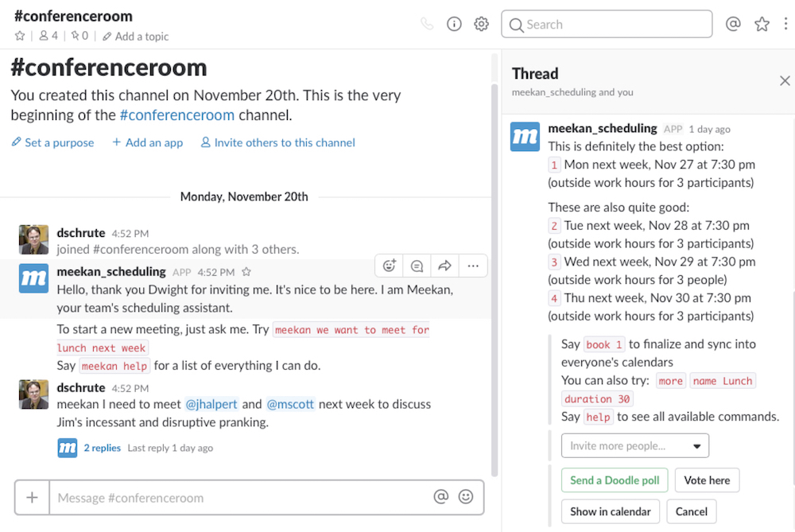This screenshot has height=532, width=795.
Task: Start a call with the phone icon
Action: pyautogui.click(x=428, y=24)
